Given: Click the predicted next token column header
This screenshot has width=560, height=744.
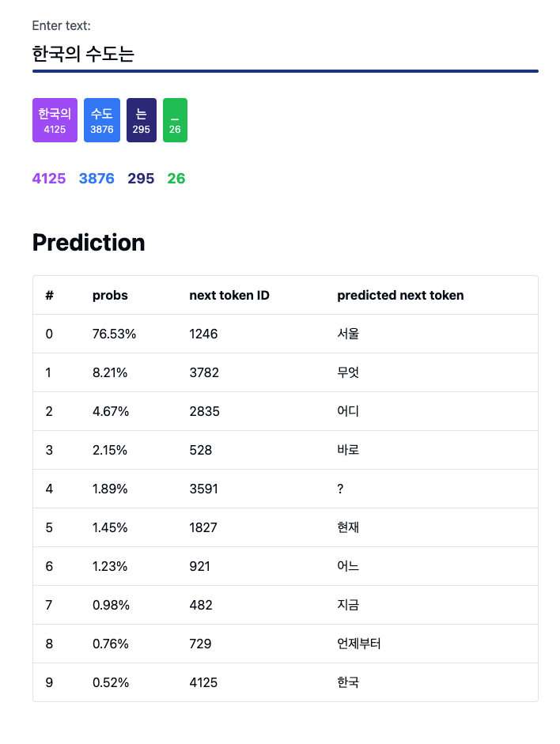Looking at the screenshot, I should click(x=400, y=295).
